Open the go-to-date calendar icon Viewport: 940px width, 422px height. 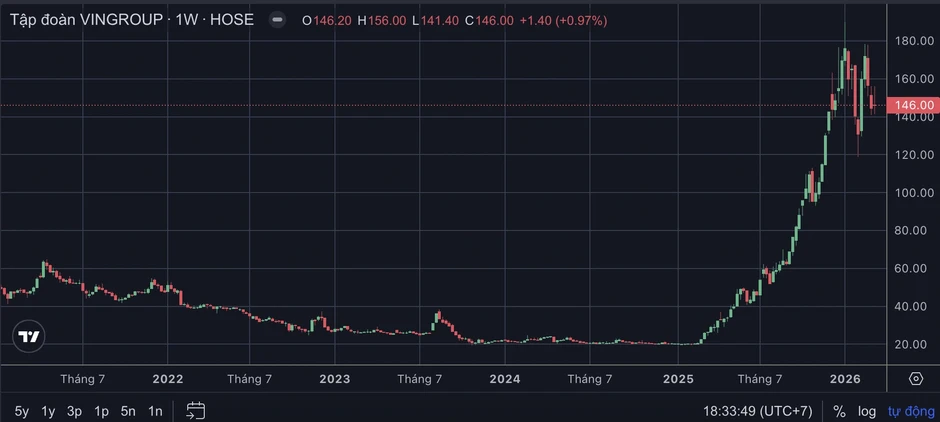click(195, 411)
